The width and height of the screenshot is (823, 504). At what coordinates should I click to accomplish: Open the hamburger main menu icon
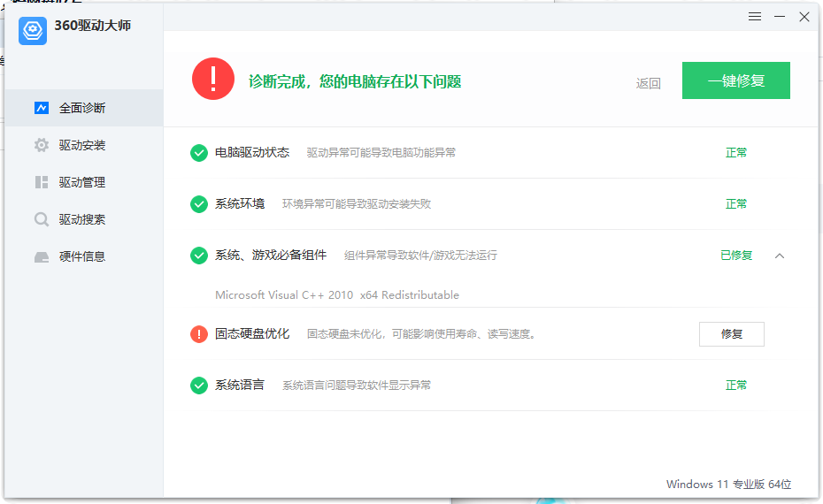(x=755, y=17)
